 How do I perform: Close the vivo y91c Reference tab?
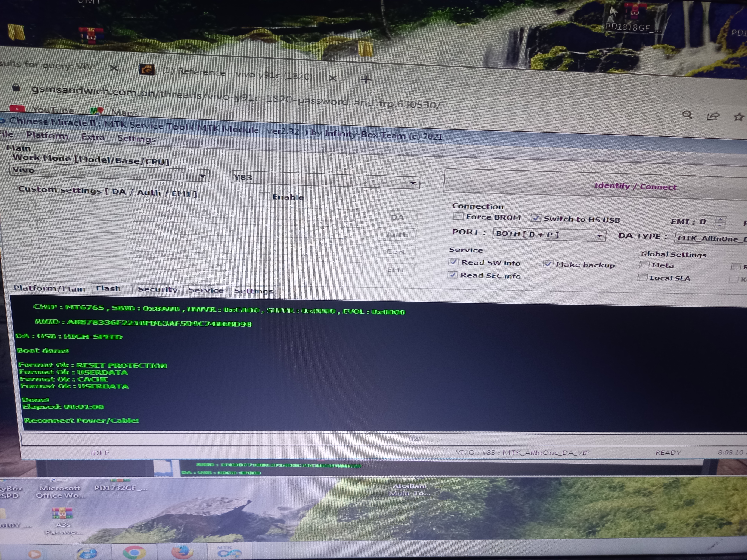coord(333,78)
